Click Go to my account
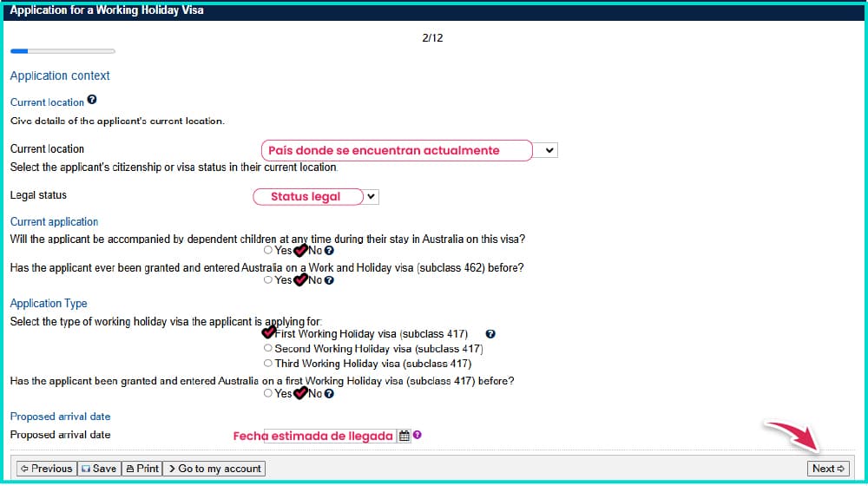The image size is (868, 486). coord(214,469)
